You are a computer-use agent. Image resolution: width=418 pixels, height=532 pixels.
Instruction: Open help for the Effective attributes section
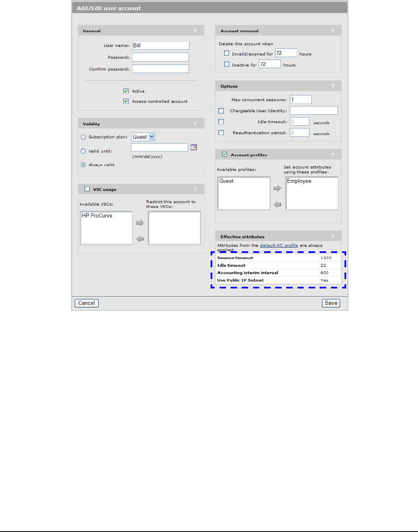point(332,236)
